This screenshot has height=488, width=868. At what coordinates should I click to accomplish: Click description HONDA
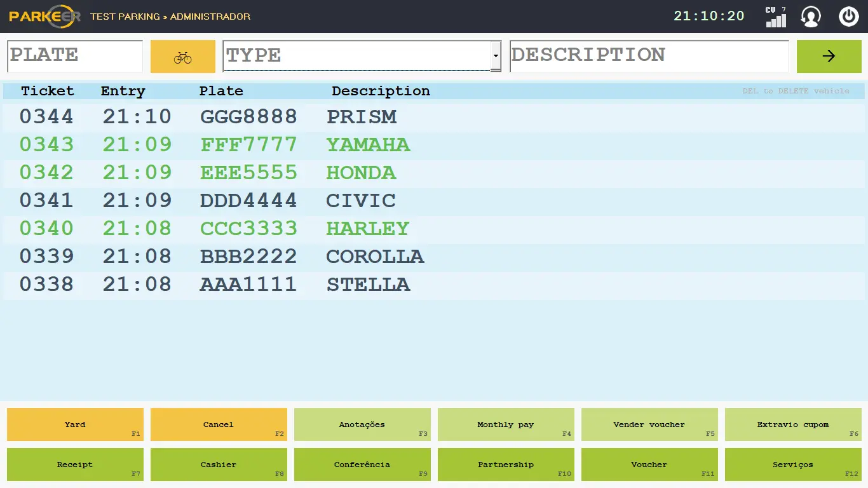(x=362, y=173)
